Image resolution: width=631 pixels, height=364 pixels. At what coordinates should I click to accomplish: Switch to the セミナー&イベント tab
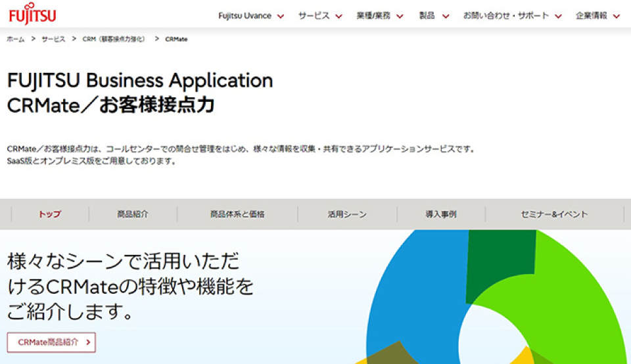555,214
